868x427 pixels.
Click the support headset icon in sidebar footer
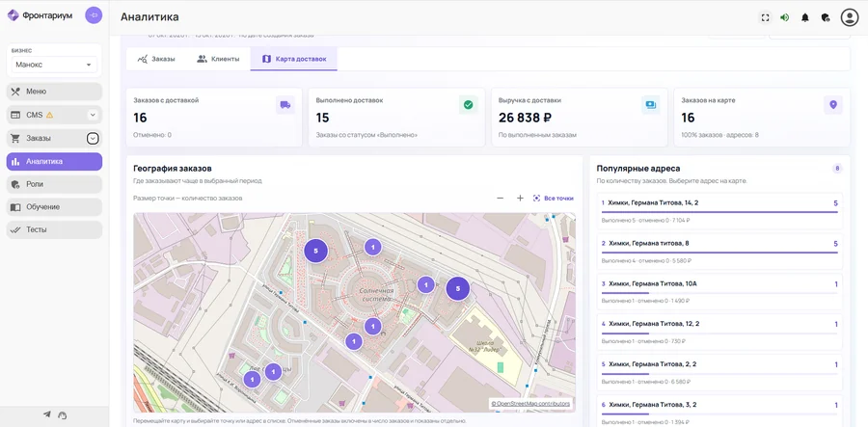click(x=63, y=414)
